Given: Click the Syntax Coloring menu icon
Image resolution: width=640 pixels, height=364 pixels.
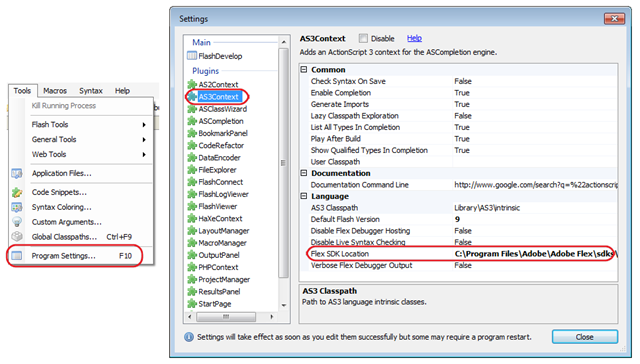Looking at the screenshot, I should (x=17, y=207).
